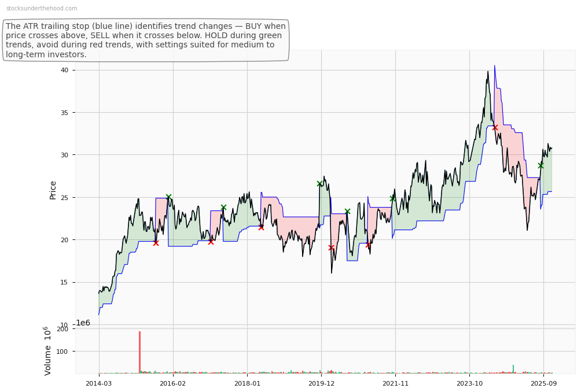The width and height of the screenshot is (581, 392).
Task: Click the red X sell signal below 2019-12
Action: click(x=331, y=246)
